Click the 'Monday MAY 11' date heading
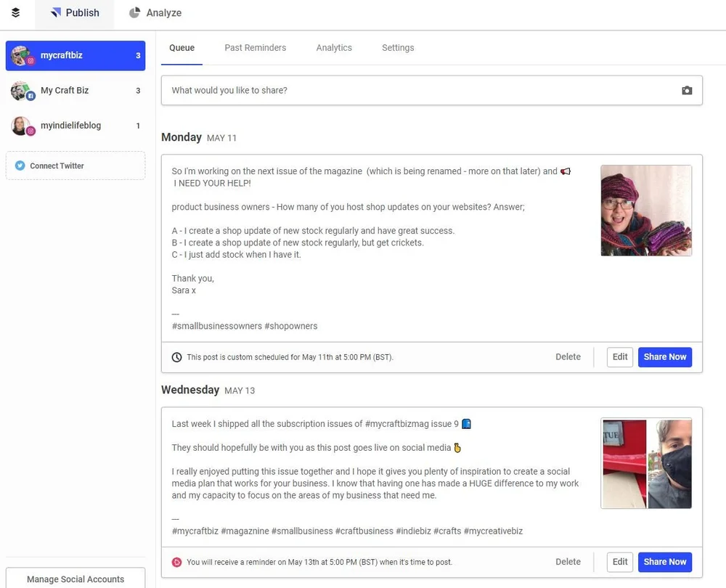The image size is (726, 588). 199,137
